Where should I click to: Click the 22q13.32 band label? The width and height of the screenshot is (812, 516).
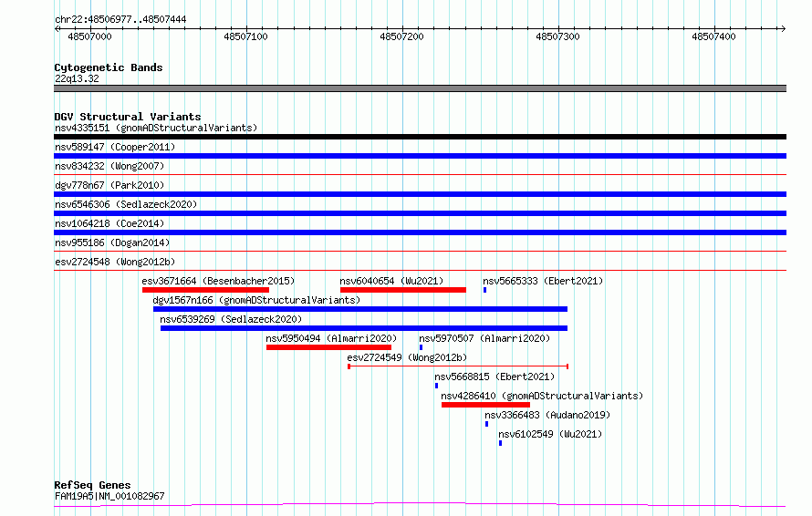77,78
